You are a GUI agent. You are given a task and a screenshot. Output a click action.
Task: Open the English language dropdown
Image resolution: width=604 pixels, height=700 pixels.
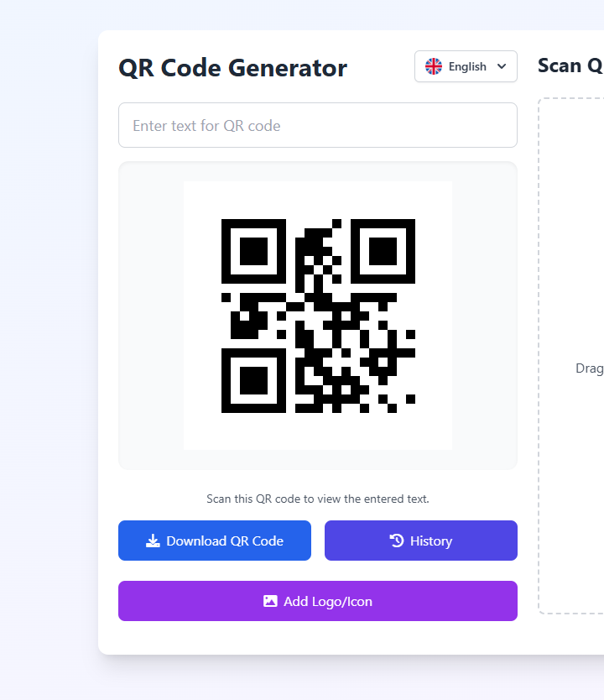click(x=466, y=66)
